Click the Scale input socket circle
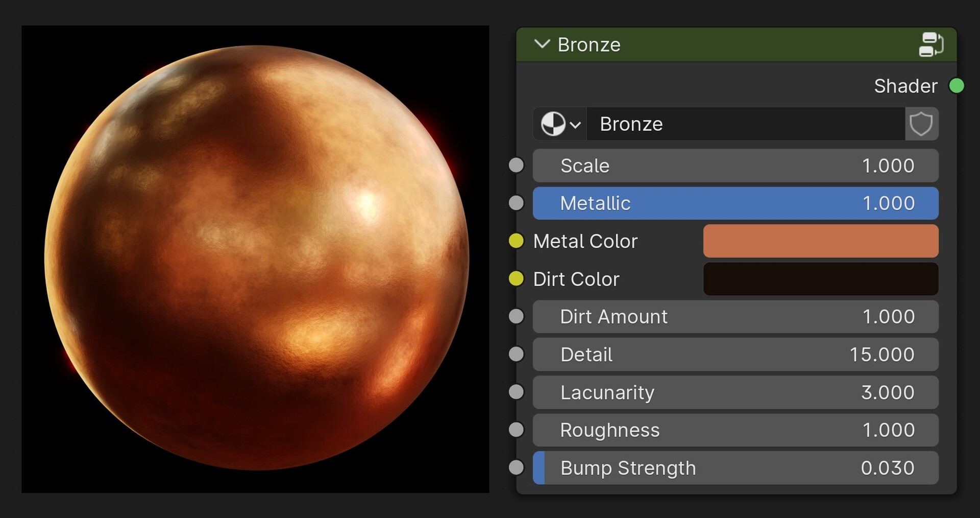The image size is (980, 518). (x=516, y=165)
